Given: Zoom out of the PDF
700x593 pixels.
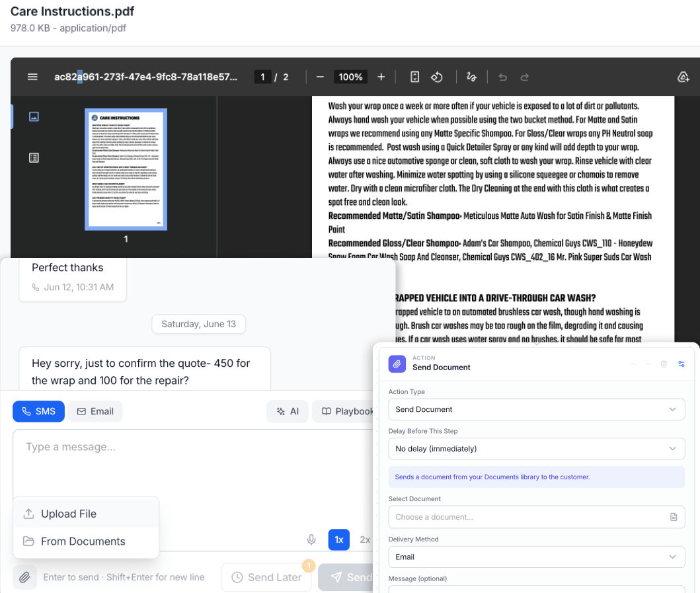Looking at the screenshot, I should [320, 77].
